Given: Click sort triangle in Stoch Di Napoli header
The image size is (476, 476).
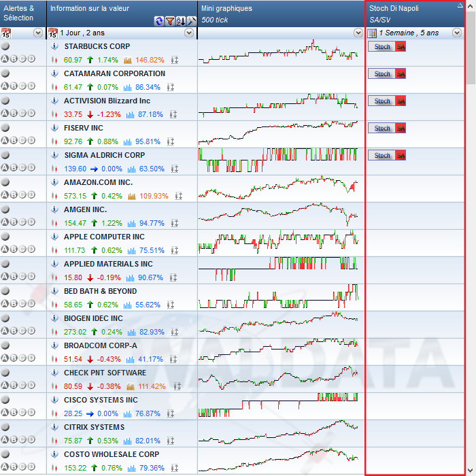Looking at the screenshot, I should 460,5.
